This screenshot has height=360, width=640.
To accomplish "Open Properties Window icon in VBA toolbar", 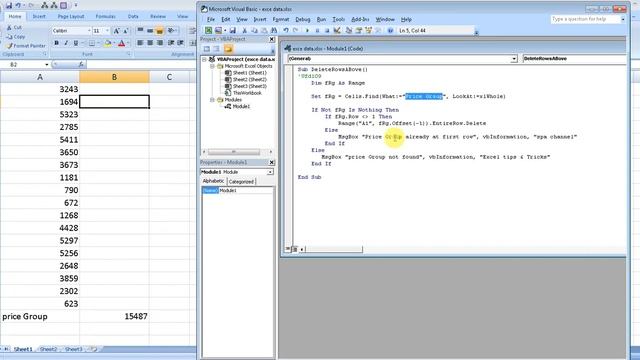I will tap(359, 30).
